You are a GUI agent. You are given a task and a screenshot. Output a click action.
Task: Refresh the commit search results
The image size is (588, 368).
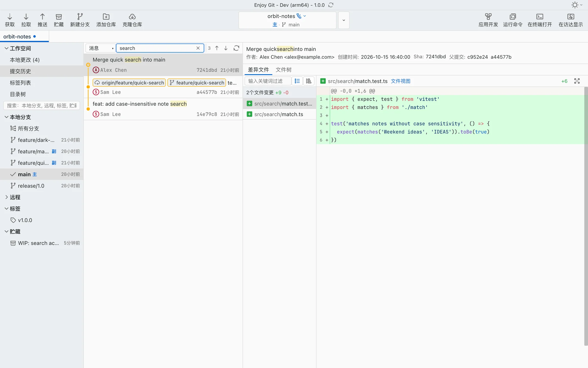(x=236, y=48)
